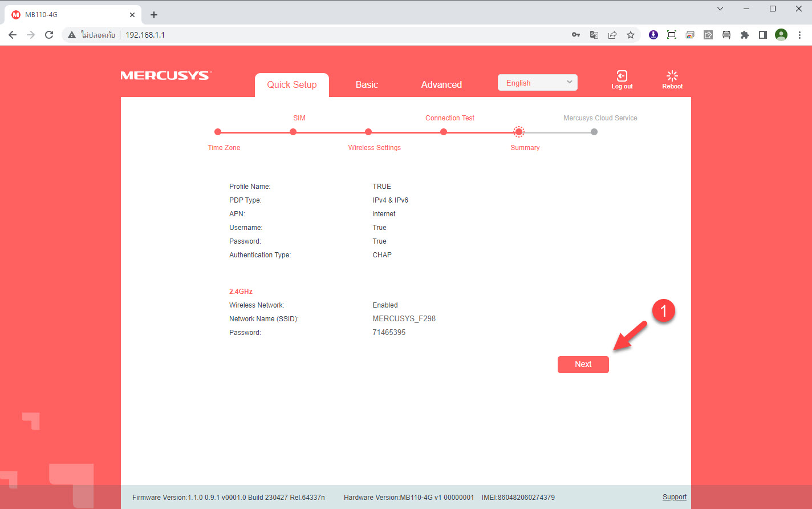
Task: Click the 2.4GHz section heading
Action: (x=241, y=292)
